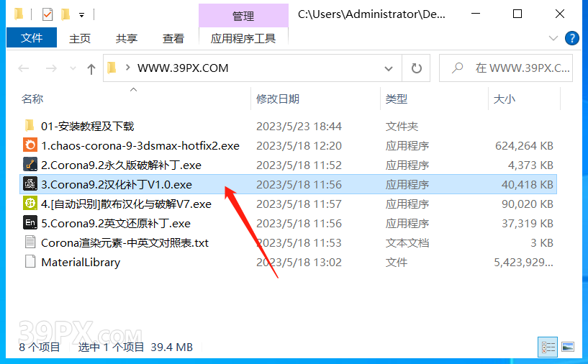The image size is (588, 364).
Task: Click the icon of 3.Corona9.2汉化补丁V1.0.exe
Action: click(x=30, y=183)
